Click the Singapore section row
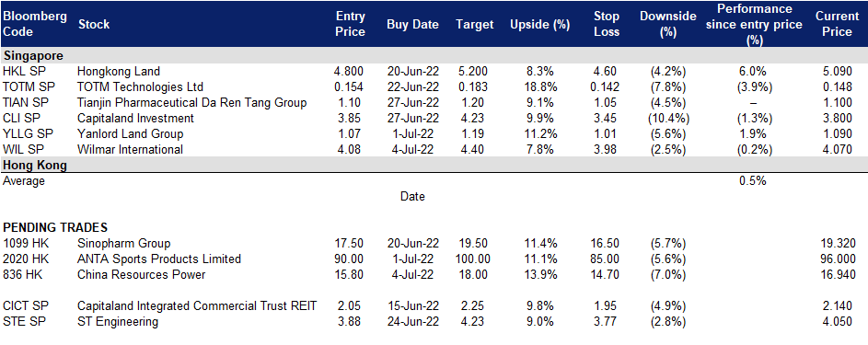This screenshot has height=345, width=868. click(434, 55)
